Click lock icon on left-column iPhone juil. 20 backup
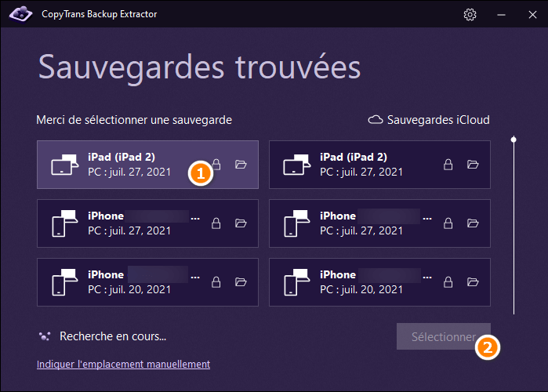Viewport: 548px width, 392px height. point(216,281)
